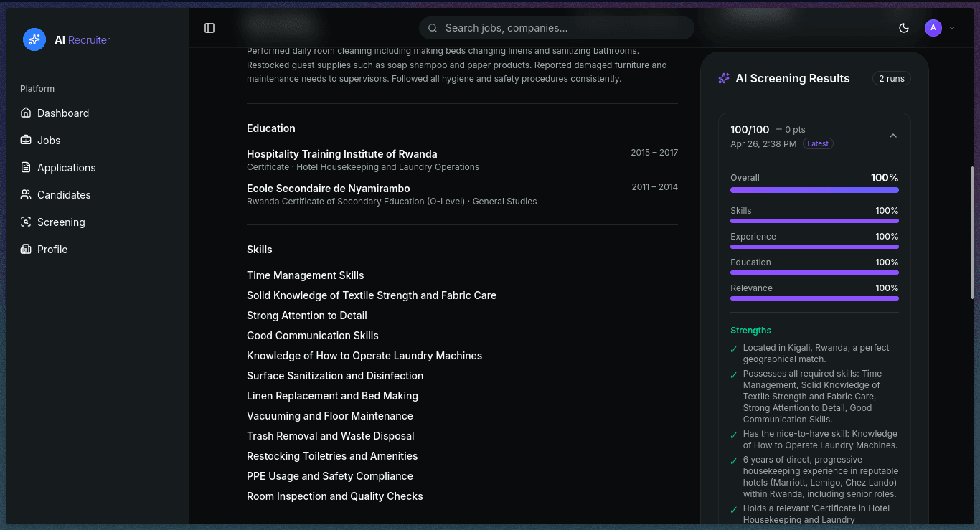The width and height of the screenshot is (980, 530).
Task: Click the Education score progress bar
Action: 814,273
